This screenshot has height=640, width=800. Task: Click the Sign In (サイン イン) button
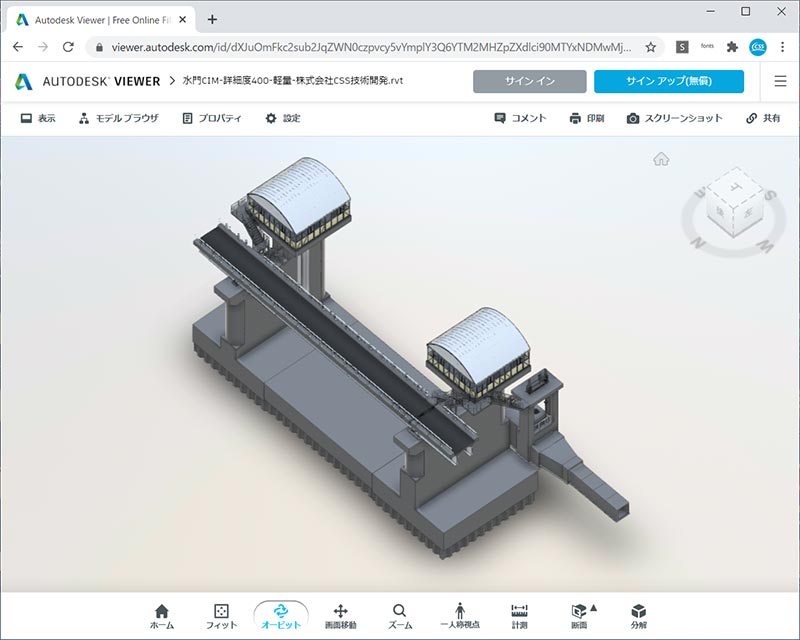tap(530, 82)
